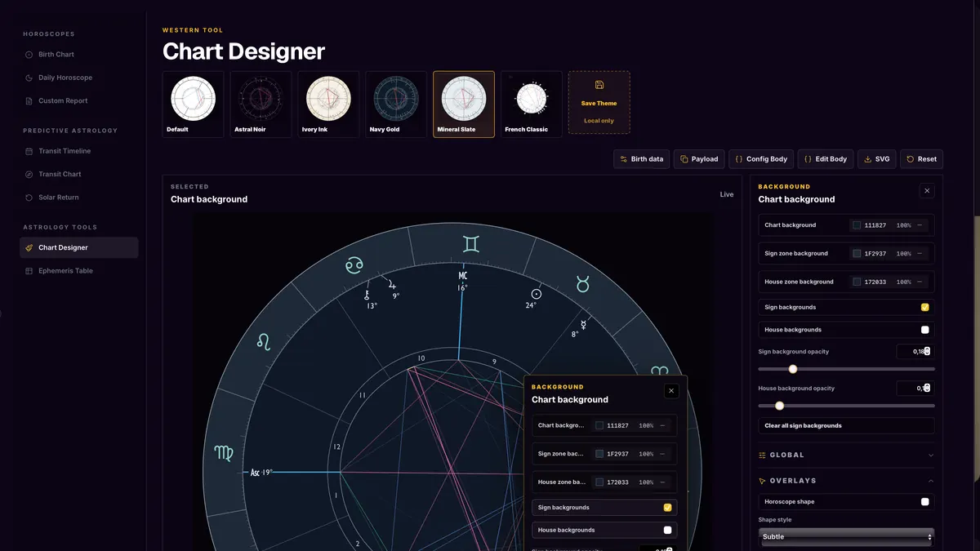Click the Virgo sign glyph on chart
980x551 pixels.
tap(224, 451)
